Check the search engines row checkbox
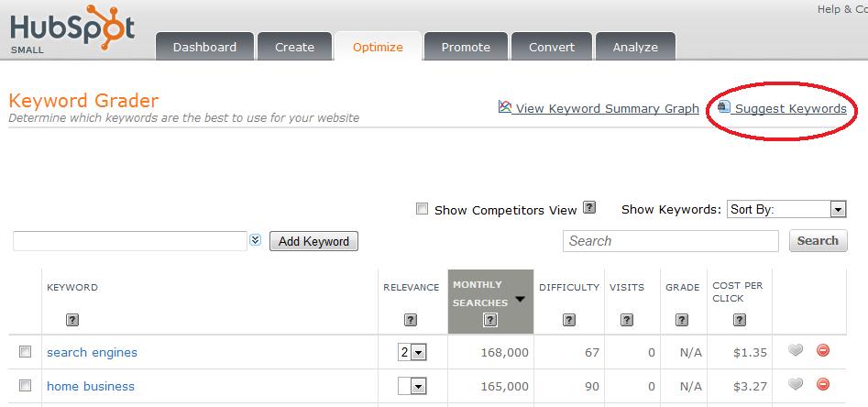 point(26,352)
